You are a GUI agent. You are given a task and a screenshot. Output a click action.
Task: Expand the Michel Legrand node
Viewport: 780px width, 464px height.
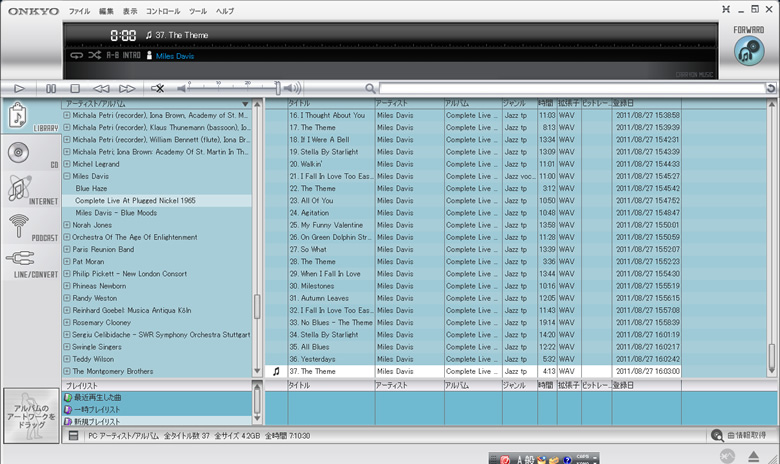click(x=67, y=164)
